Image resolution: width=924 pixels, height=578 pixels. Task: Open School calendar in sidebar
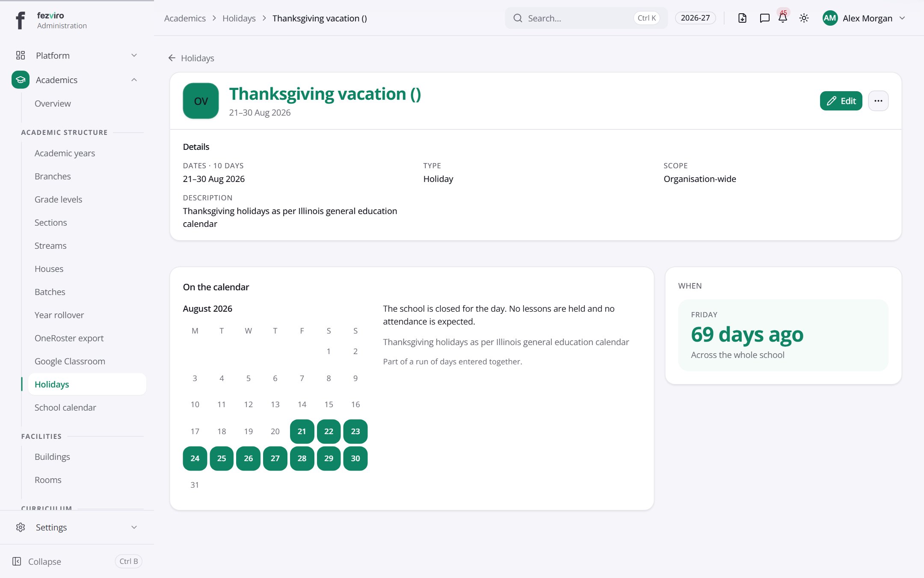pyautogui.click(x=65, y=407)
